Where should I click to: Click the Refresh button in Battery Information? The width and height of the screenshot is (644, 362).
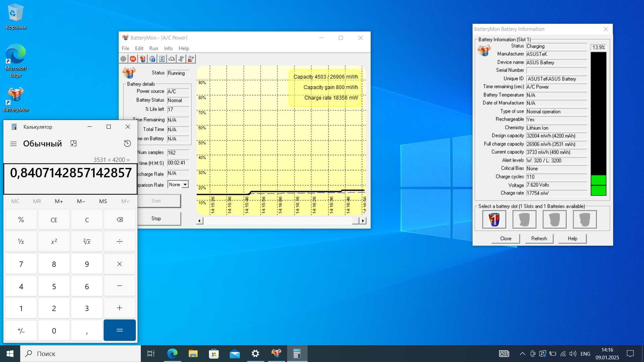click(x=539, y=239)
